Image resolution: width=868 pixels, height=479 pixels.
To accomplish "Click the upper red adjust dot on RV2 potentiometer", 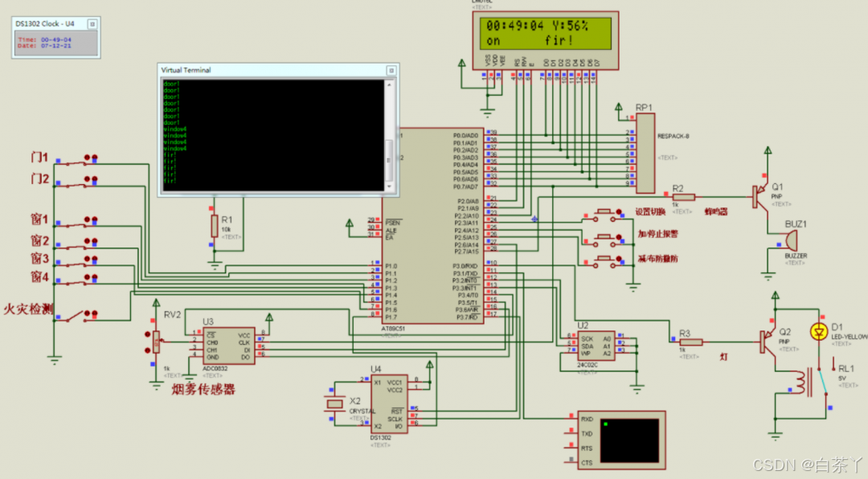I will (148, 334).
